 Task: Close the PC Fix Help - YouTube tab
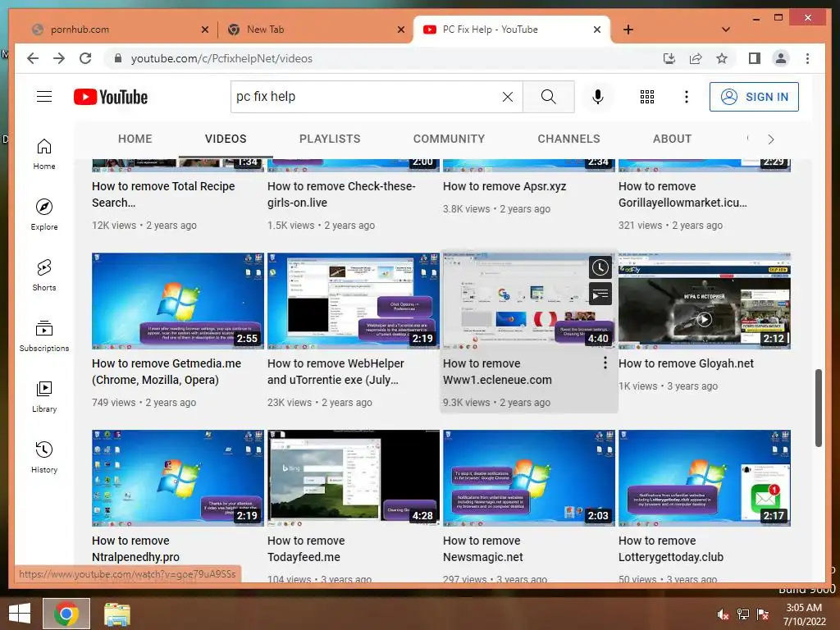pyautogui.click(x=597, y=30)
